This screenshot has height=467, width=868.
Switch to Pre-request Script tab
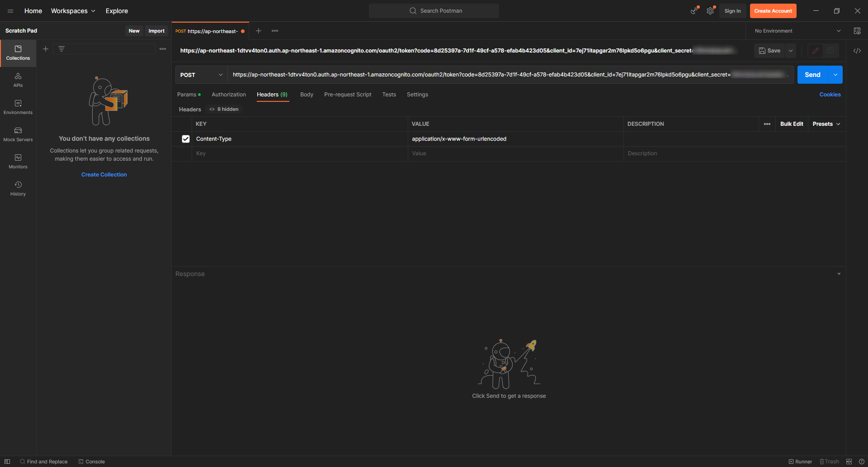[x=348, y=95]
